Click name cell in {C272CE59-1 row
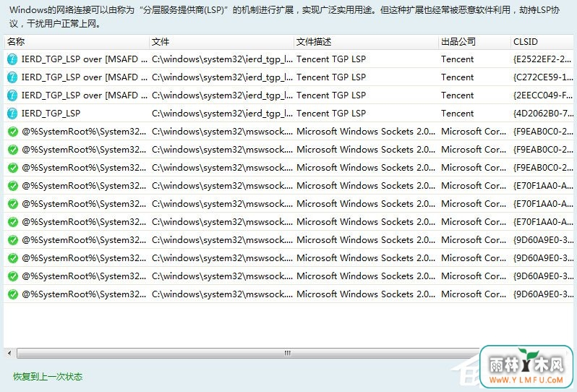 click(x=85, y=77)
